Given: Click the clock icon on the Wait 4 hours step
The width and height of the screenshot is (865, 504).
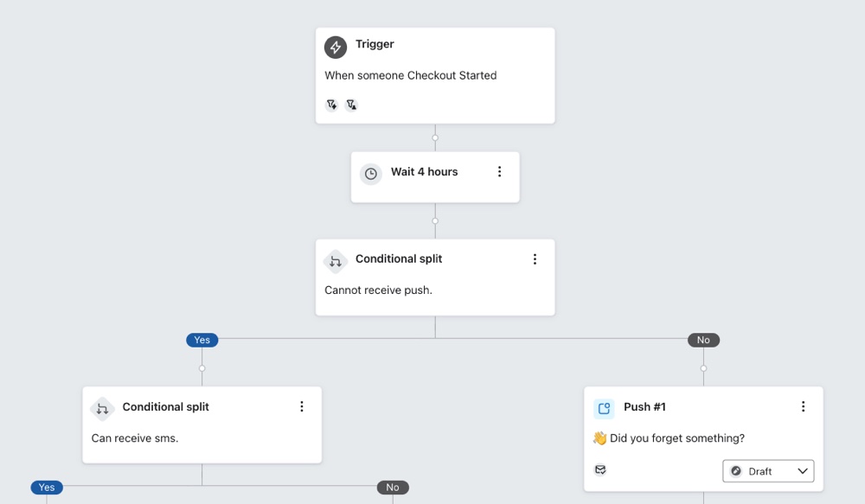Looking at the screenshot, I should coord(371,173).
